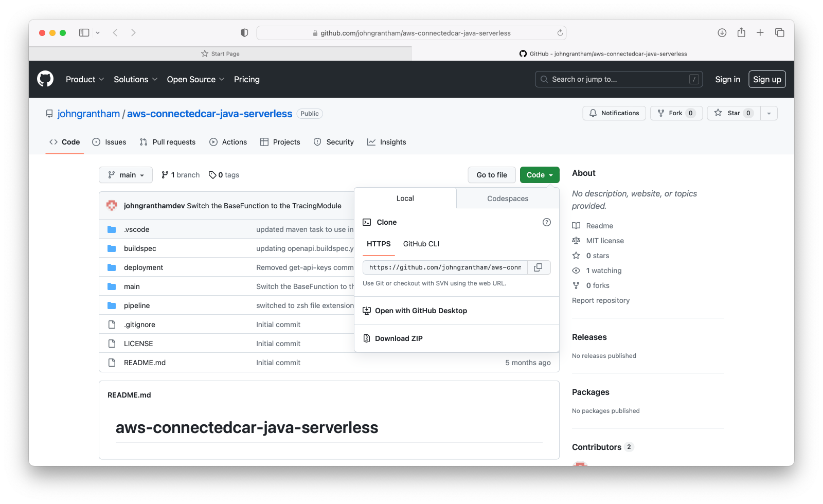Open the Projects tab

click(280, 142)
